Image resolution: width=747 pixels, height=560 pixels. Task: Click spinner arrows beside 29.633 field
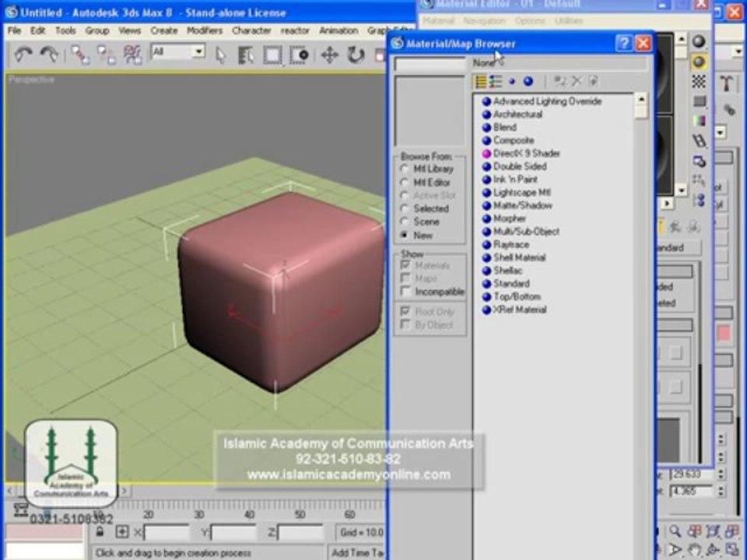tap(721, 474)
